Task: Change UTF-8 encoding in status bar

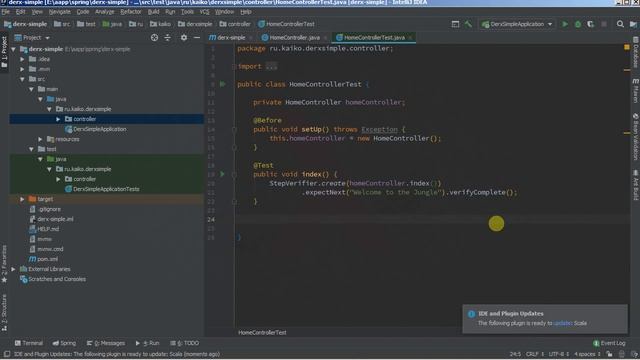Action: tap(558, 354)
